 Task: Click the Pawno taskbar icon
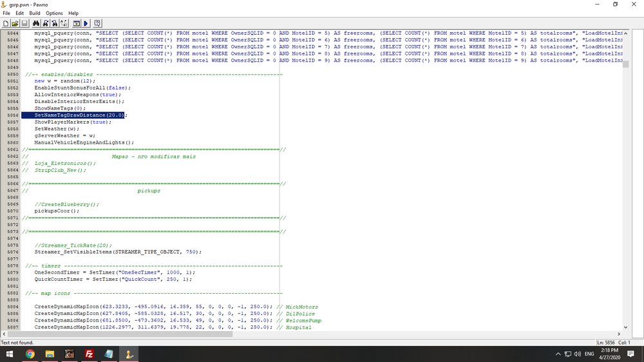129,354
